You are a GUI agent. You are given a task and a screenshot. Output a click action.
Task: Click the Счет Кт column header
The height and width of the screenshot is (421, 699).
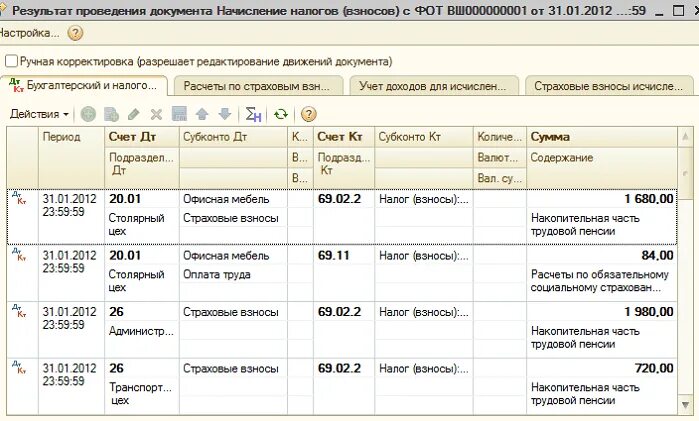tap(344, 137)
